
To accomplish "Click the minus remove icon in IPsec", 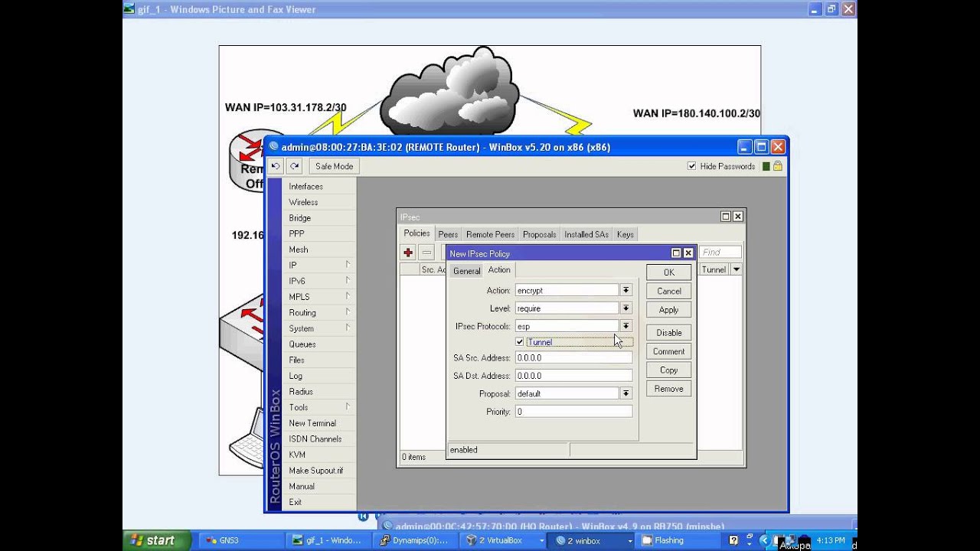I will pos(427,253).
